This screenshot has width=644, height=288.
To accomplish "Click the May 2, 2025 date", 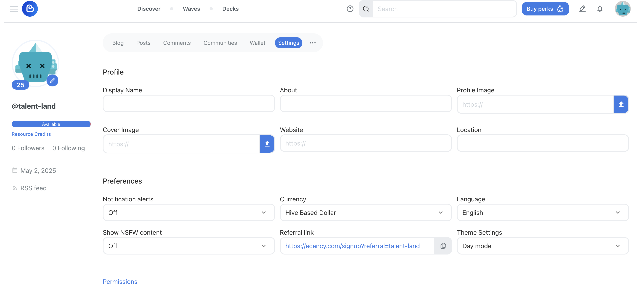I will pos(38,170).
